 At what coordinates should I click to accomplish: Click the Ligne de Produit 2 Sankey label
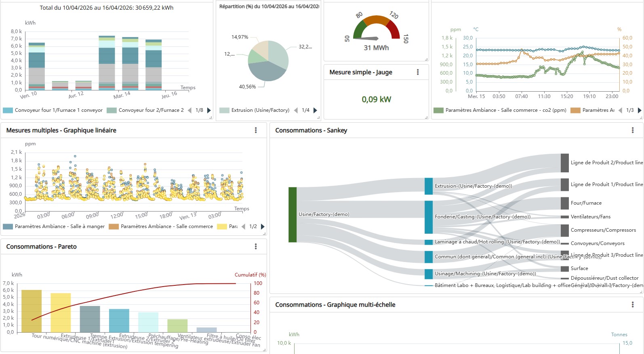click(x=607, y=163)
